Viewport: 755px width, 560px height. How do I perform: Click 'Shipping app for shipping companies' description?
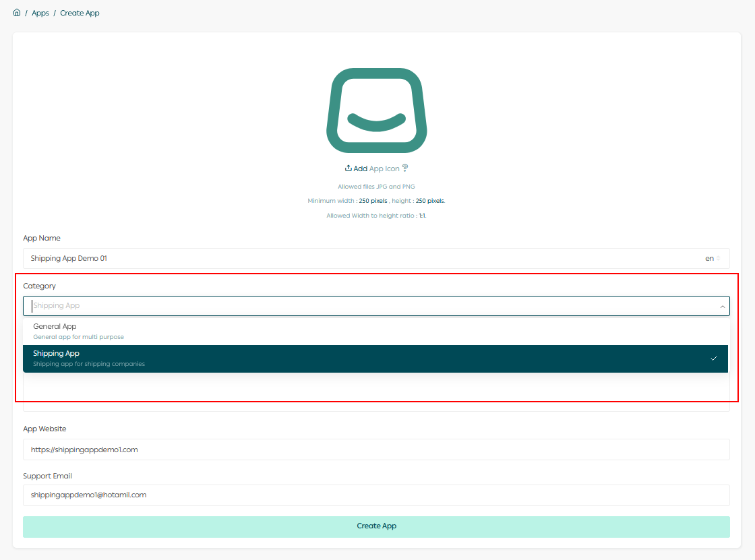click(x=89, y=364)
